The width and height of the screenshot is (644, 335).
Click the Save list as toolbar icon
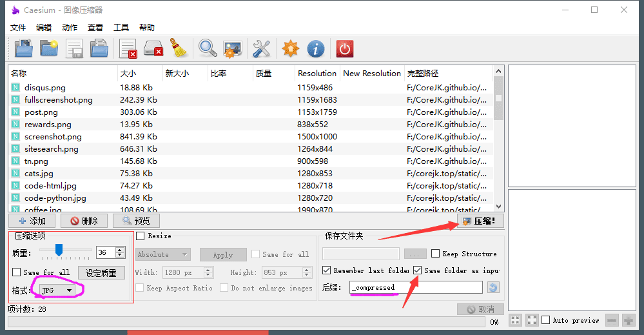click(x=99, y=48)
